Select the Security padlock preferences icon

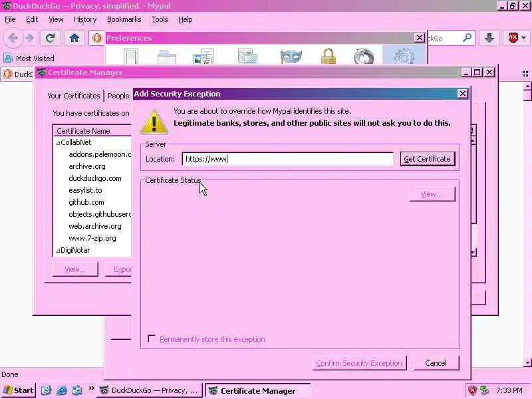tap(329, 57)
